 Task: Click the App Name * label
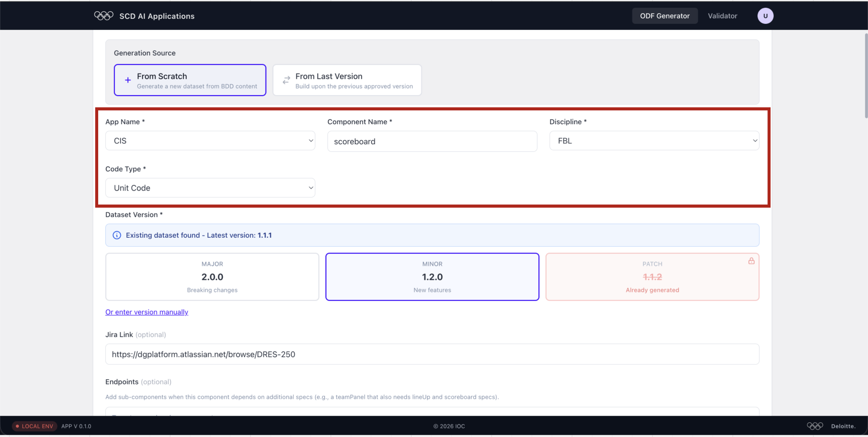pyautogui.click(x=125, y=122)
